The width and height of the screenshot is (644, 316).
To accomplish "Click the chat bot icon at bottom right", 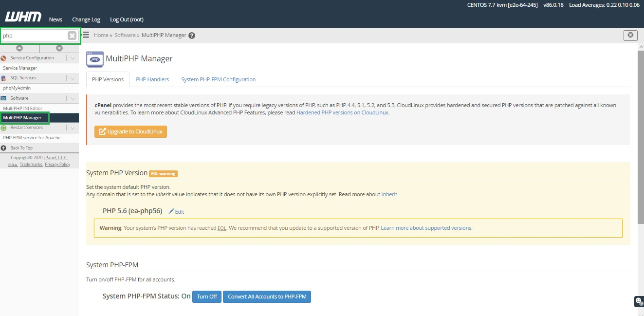I will point(638,301).
